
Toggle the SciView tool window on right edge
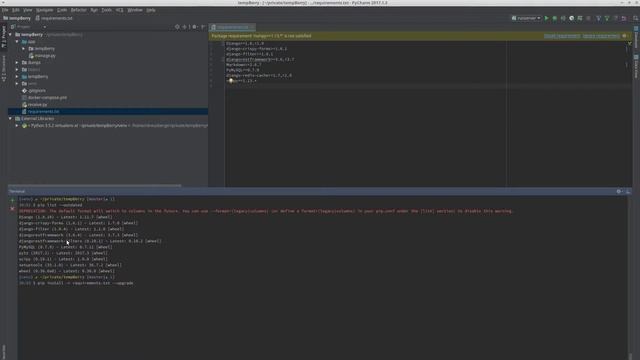(x=636, y=67)
